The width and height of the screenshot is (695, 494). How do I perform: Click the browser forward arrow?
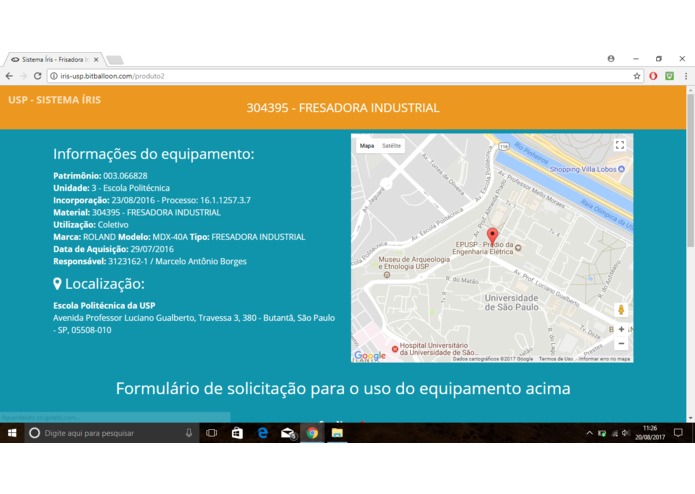click(23, 76)
